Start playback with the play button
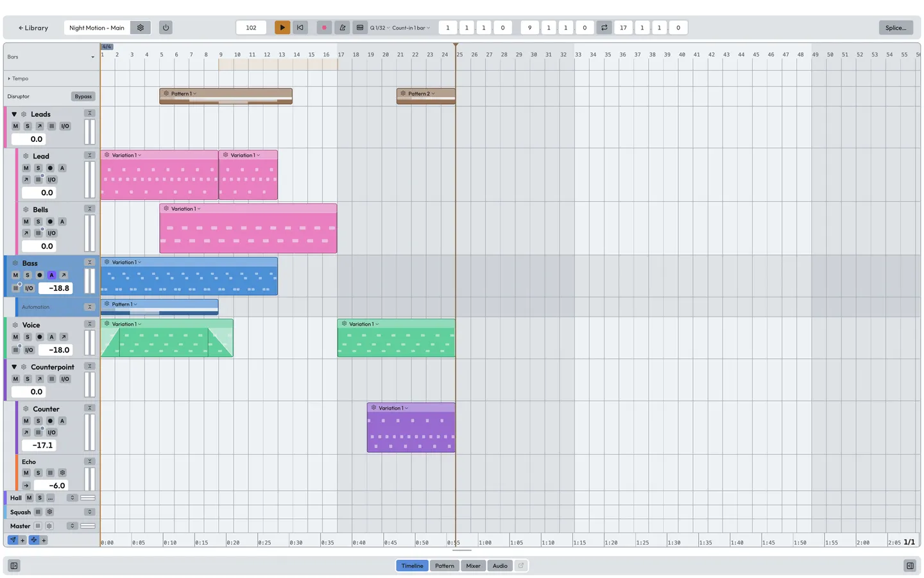The width and height of the screenshot is (924, 578). tap(282, 28)
